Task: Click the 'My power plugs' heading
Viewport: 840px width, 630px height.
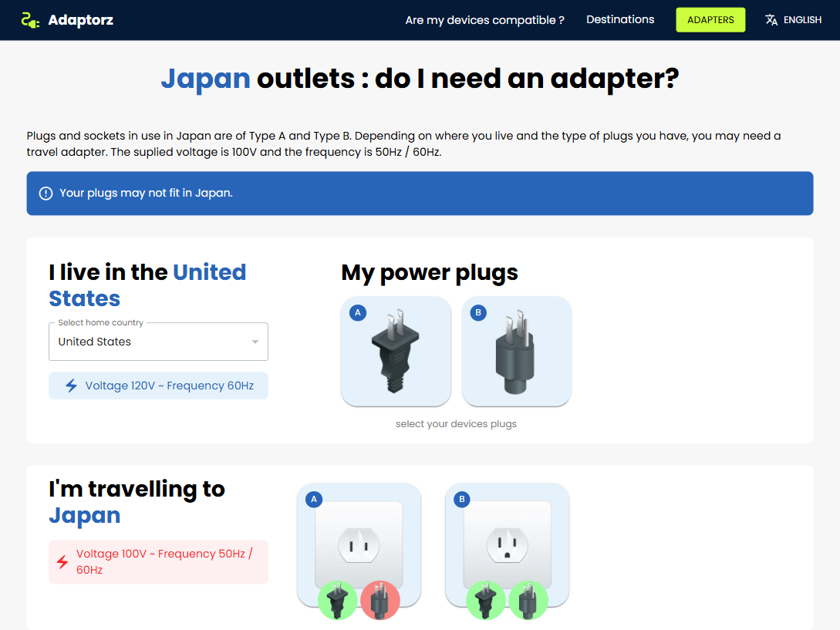Action: [x=430, y=273]
